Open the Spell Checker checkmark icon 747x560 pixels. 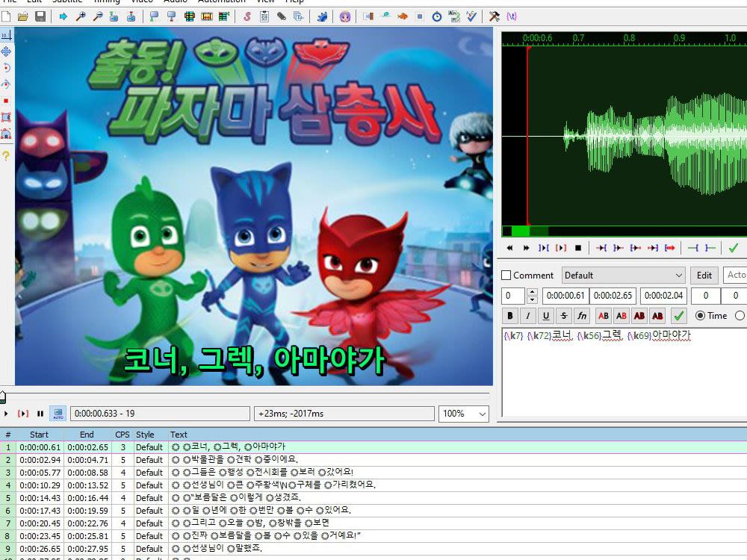(x=471, y=16)
